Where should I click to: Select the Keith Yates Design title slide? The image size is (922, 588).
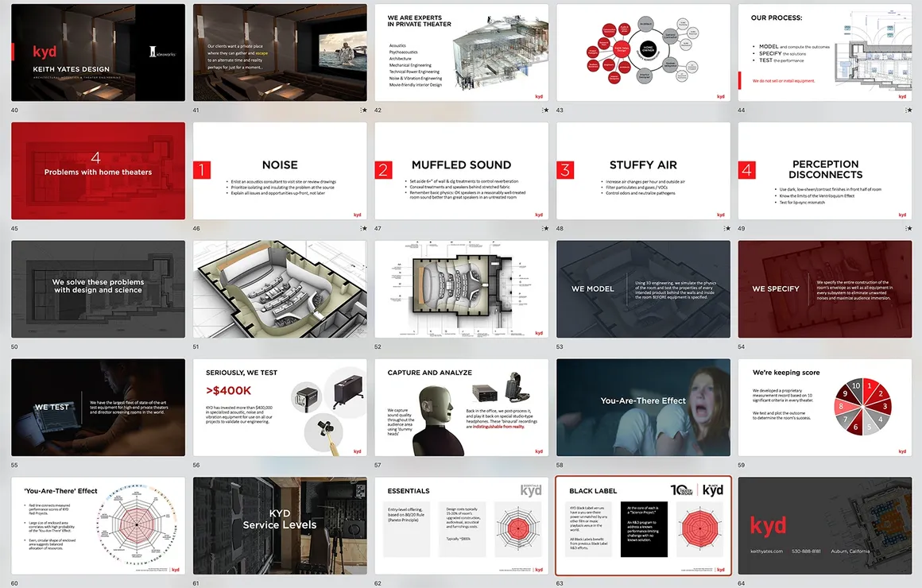point(99,53)
